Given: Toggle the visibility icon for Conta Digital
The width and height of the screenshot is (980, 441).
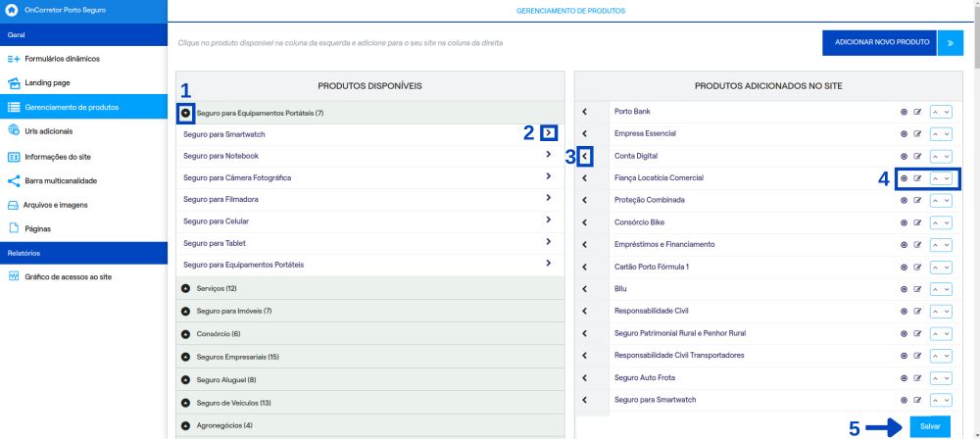Looking at the screenshot, I should coord(904,156).
